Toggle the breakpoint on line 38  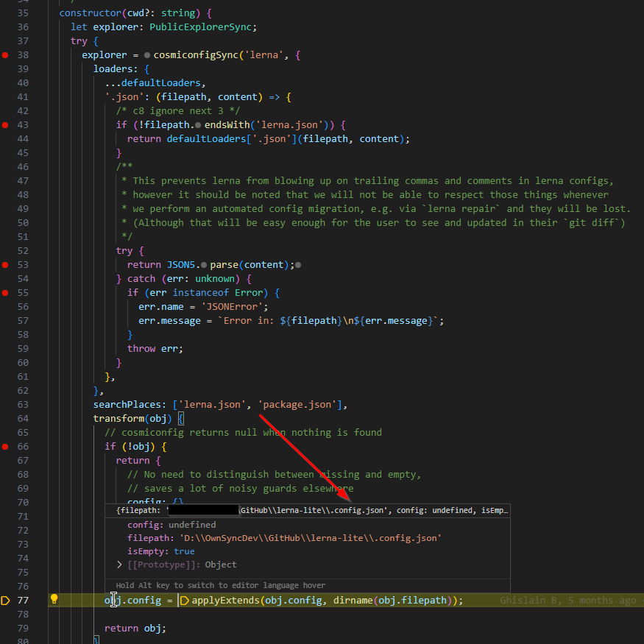coord(4,54)
